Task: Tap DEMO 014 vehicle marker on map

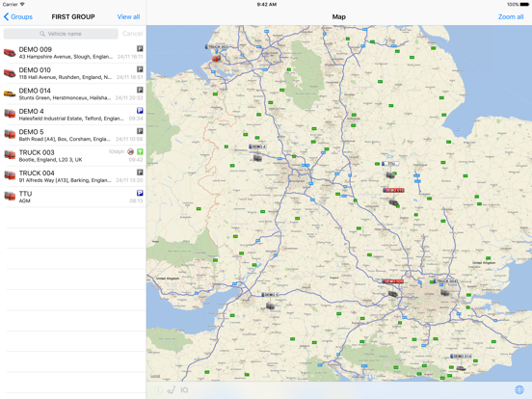Action: (x=461, y=368)
